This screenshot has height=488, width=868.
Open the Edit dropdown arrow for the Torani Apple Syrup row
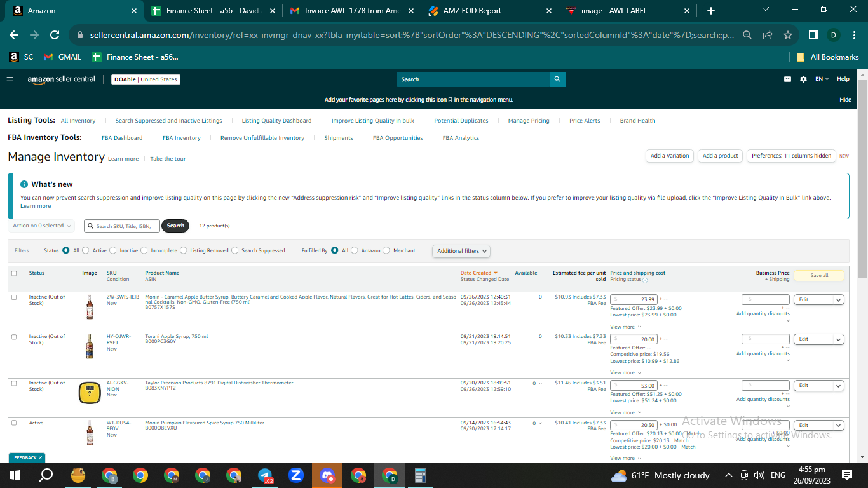point(839,339)
